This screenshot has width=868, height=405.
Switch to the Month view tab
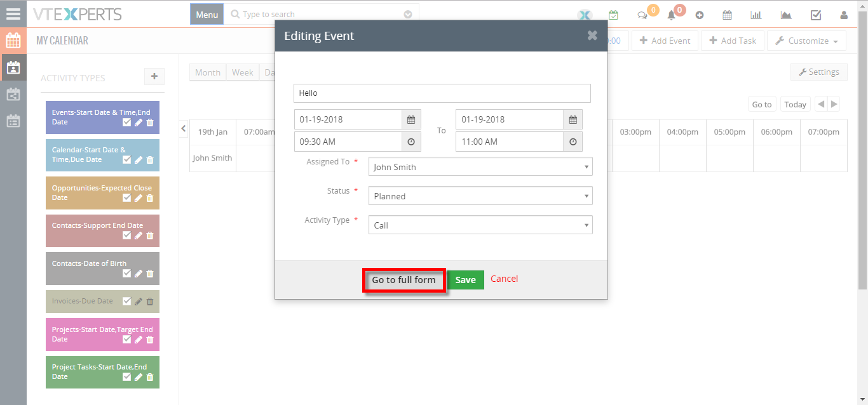[208, 72]
